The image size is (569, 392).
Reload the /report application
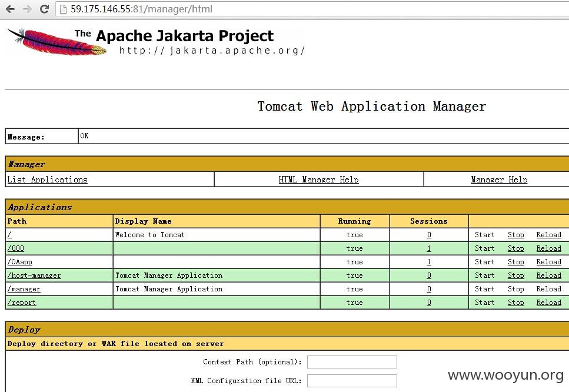(548, 303)
